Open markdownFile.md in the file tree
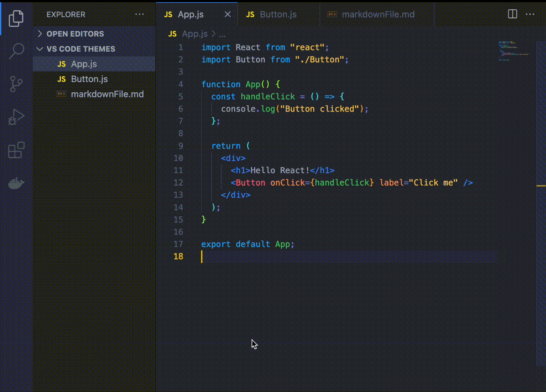Viewport: 546px width, 392px height. tap(107, 94)
